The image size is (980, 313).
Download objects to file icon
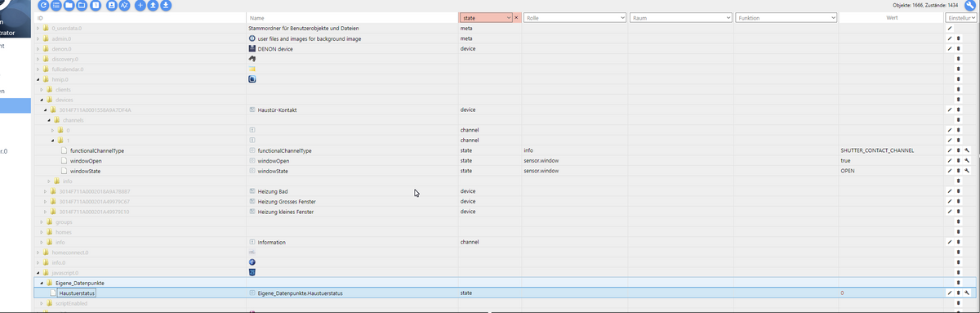coord(167,6)
